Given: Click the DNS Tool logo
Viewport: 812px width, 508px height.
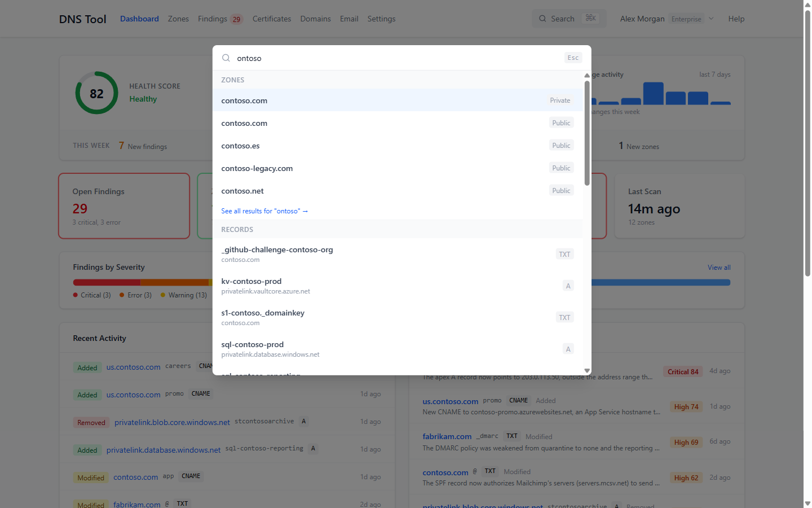Looking at the screenshot, I should click(x=83, y=19).
